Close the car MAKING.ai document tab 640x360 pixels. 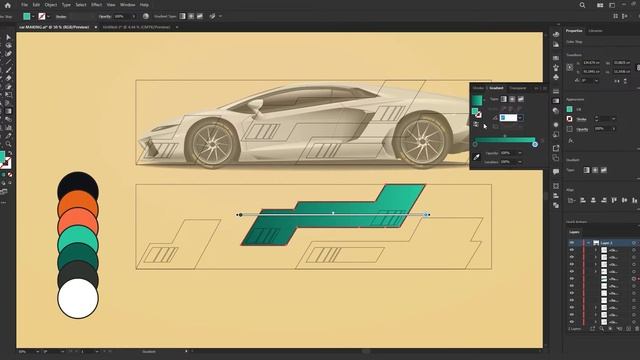(96, 27)
